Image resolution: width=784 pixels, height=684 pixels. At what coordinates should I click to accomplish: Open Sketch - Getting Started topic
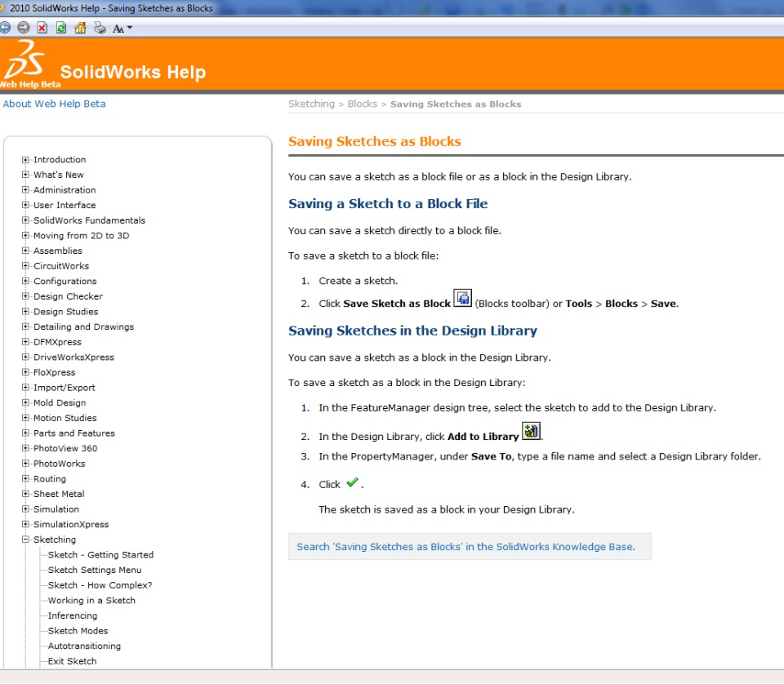(x=100, y=555)
